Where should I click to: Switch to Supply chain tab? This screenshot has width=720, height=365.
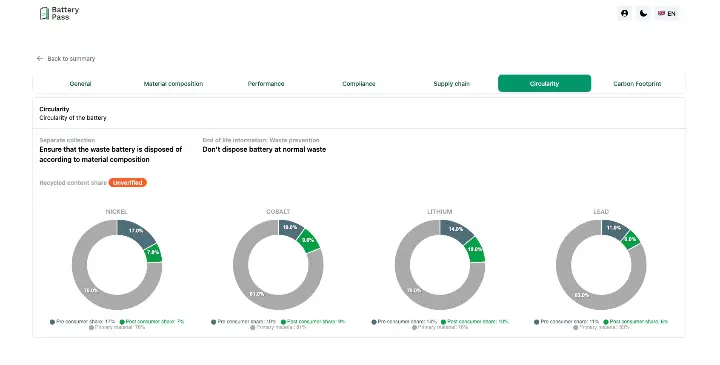[451, 84]
